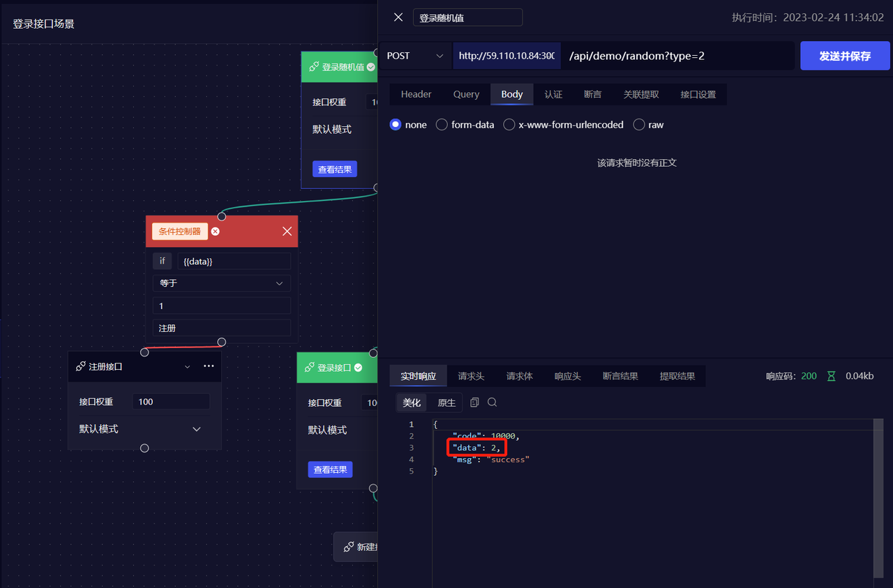Click the 条件控制器 label button
Screen dimensions: 893x588
coord(180,232)
